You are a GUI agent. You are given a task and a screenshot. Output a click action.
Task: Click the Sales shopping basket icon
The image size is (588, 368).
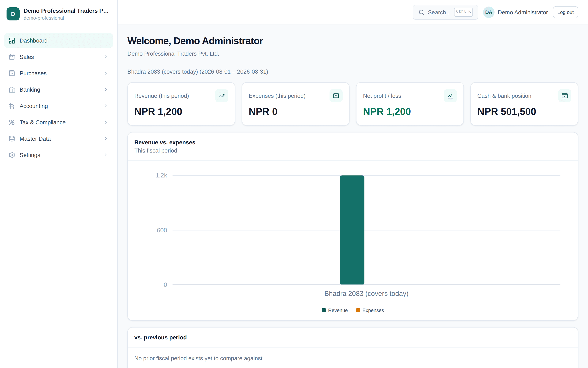click(x=12, y=57)
